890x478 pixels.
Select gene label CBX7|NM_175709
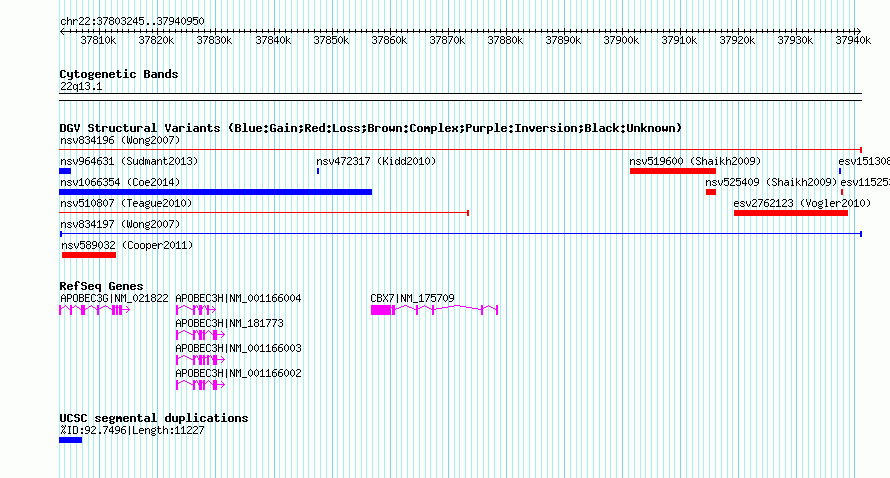coord(412,298)
